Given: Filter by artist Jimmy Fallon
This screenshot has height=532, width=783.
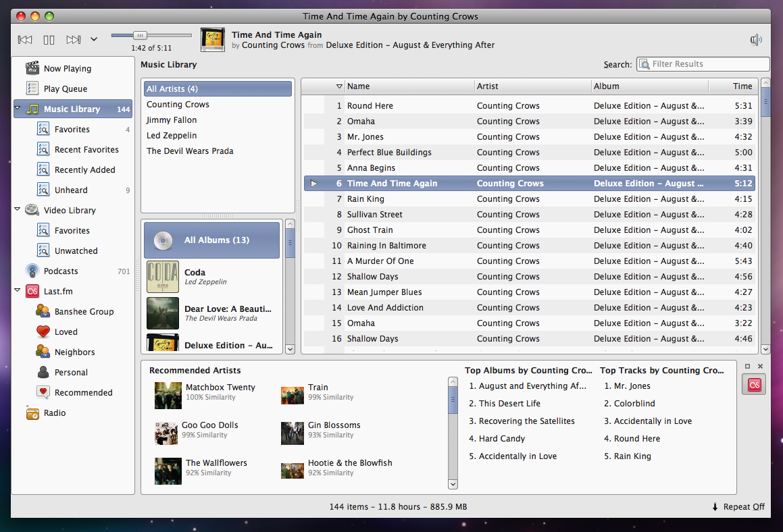Looking at the screenshot, I should pyautogui.click(x=218, y=119).
